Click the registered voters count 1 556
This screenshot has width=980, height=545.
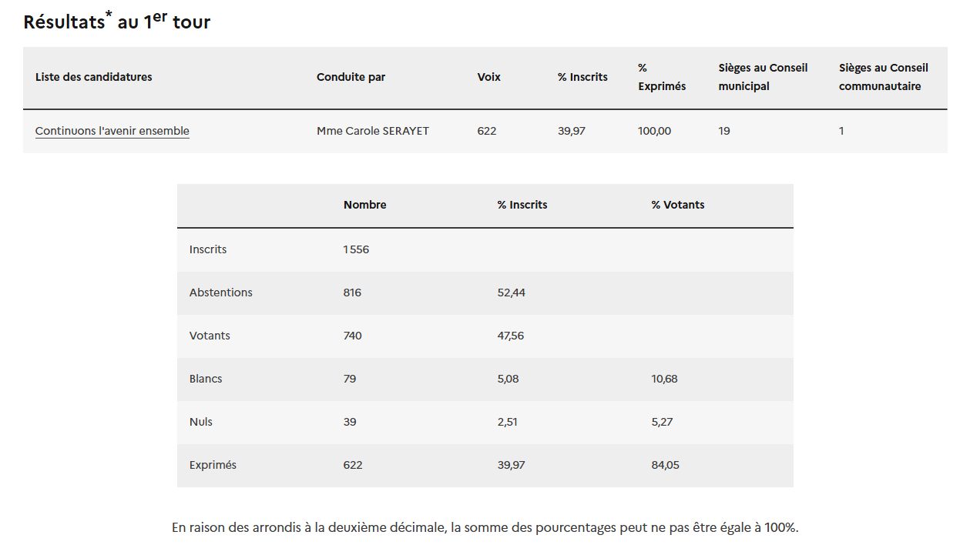[356, 249]
